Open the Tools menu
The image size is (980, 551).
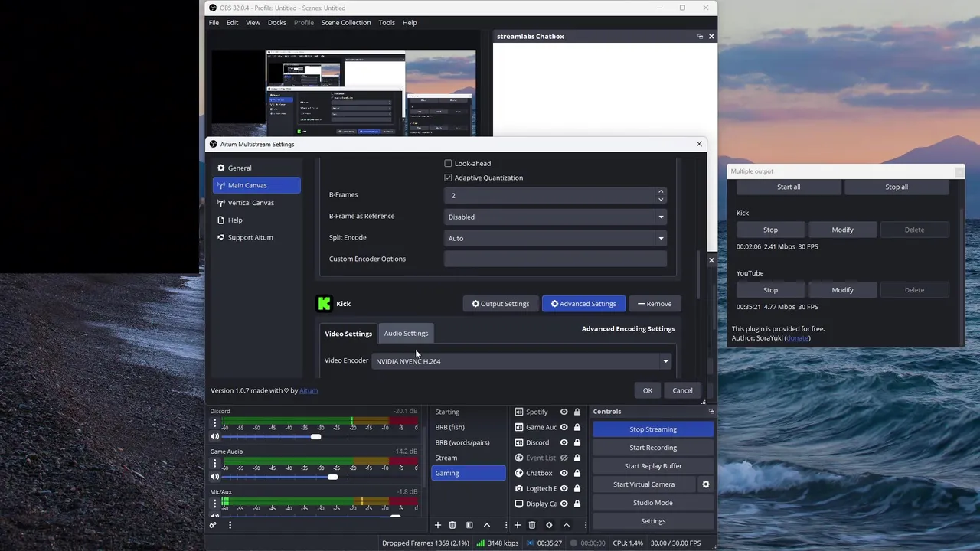387,22
